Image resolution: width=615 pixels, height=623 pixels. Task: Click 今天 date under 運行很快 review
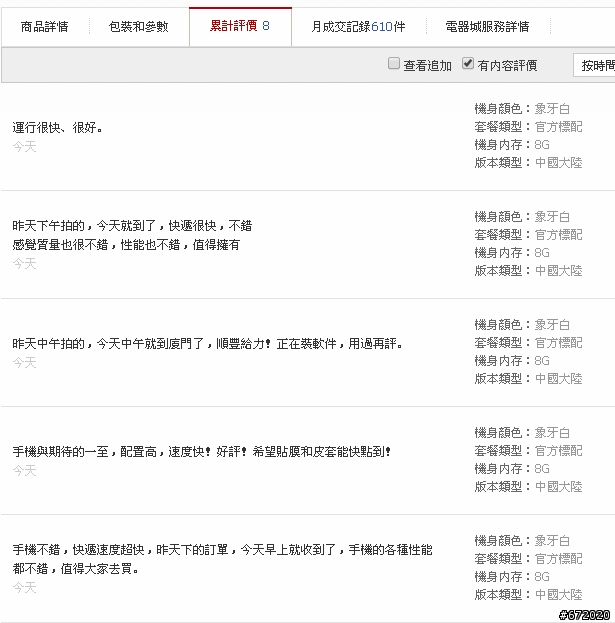point(24,147)
